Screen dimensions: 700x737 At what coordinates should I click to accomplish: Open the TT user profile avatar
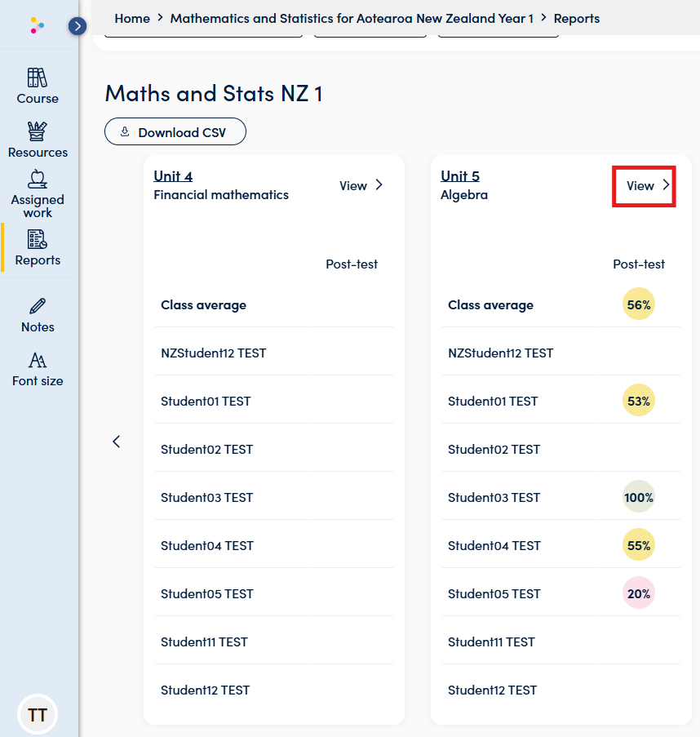point(38,714)
